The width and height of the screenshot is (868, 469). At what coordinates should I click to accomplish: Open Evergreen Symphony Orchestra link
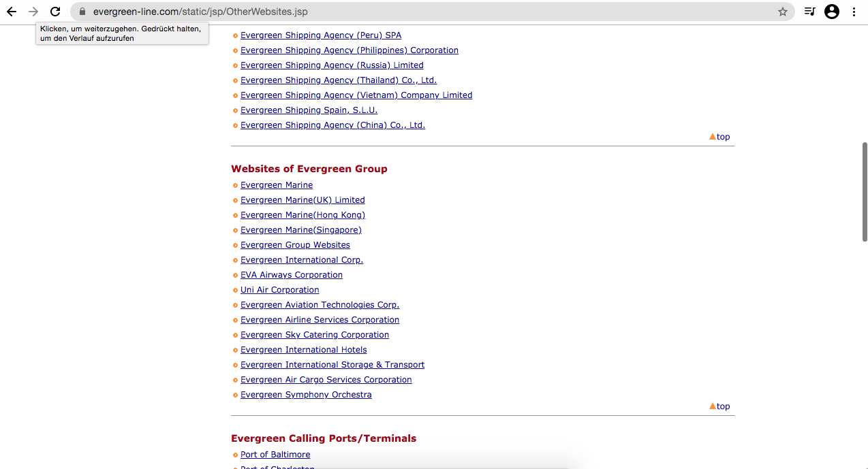306,395
